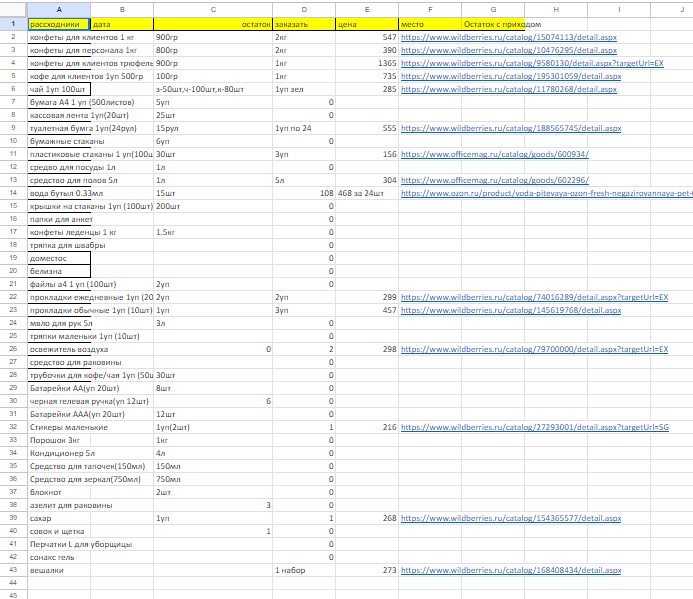Click the 'Кондиционер 5л' cell
Image resolution: width=693 pixels, height=599 pixels.
point(59,453)
